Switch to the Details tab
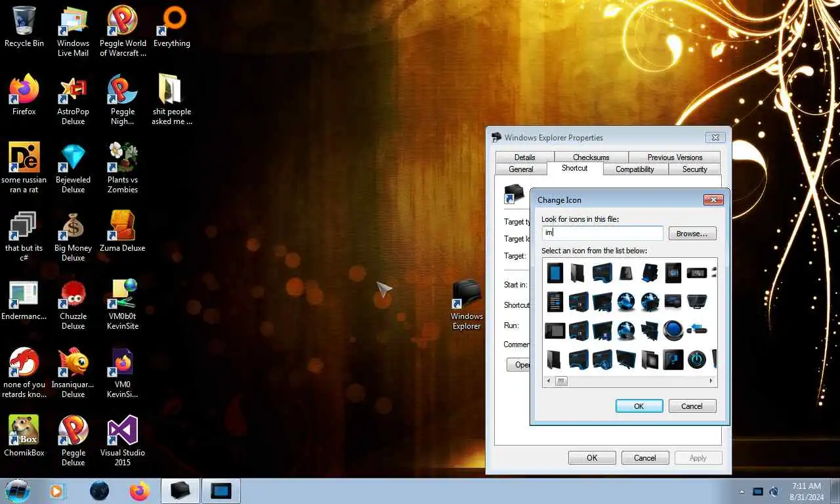Image resolution: width=840 pixels, height=504 pixels. [524, 157]
